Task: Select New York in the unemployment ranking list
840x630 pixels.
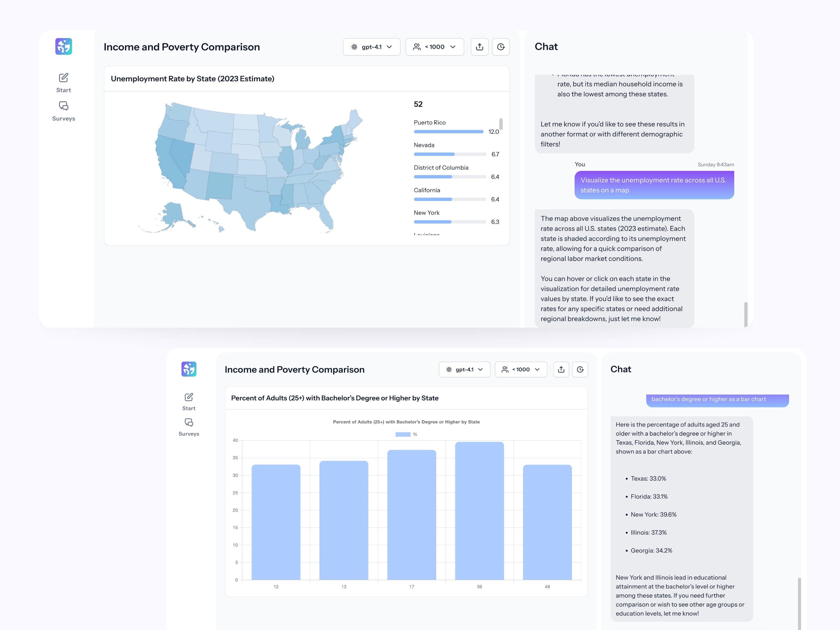Action: (427, 213)
